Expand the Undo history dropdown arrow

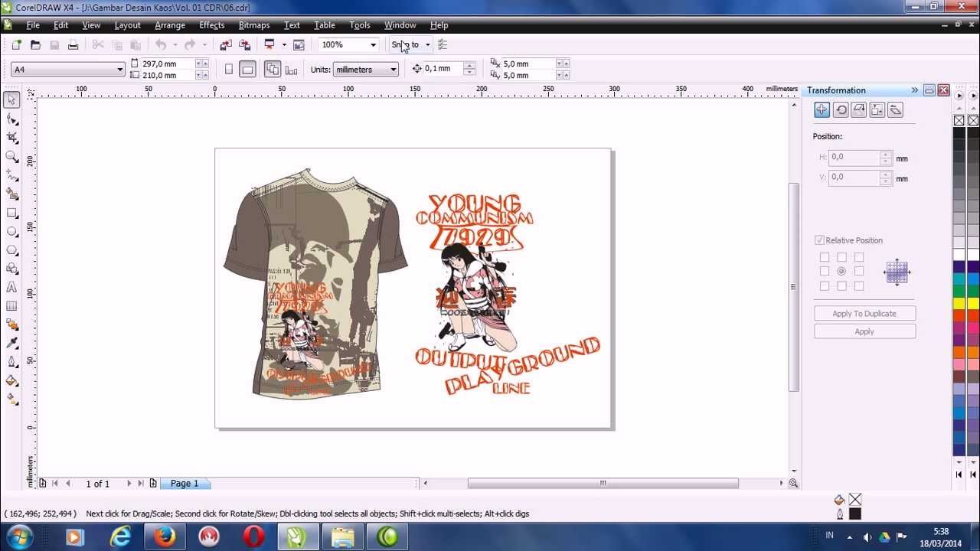click(x=175, y=45)
